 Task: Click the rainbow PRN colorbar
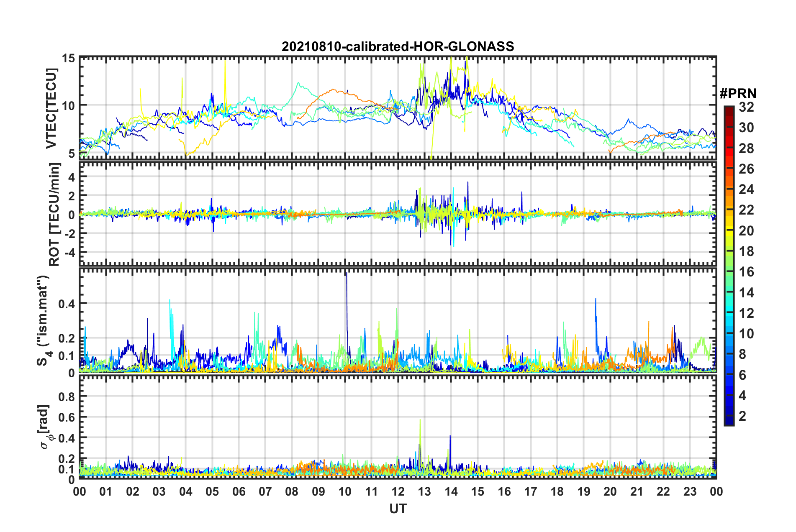[729, 266]
